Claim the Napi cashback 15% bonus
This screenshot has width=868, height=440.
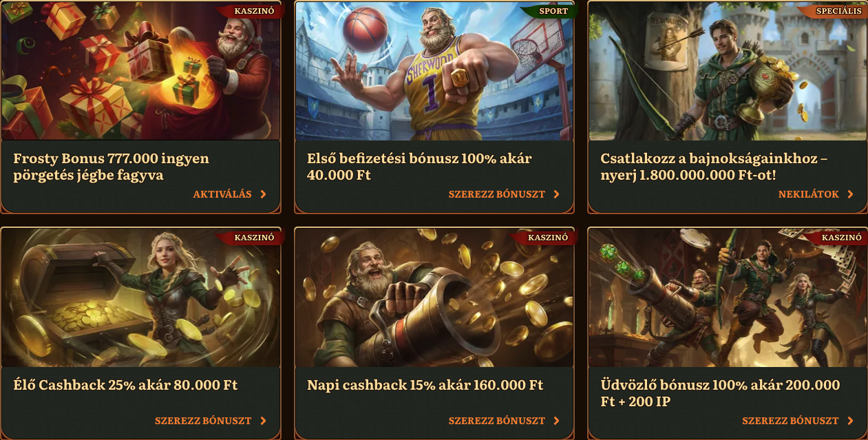tap(497, 421)
